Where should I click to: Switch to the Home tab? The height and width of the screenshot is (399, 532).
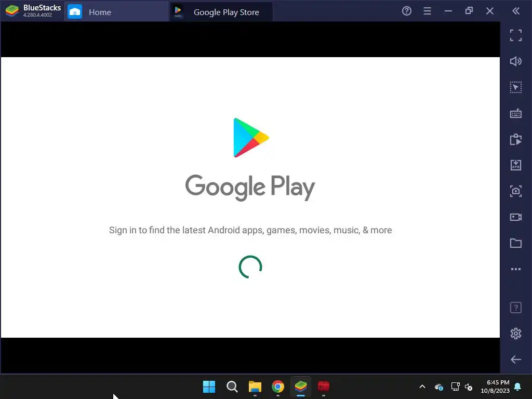point(116,12)
